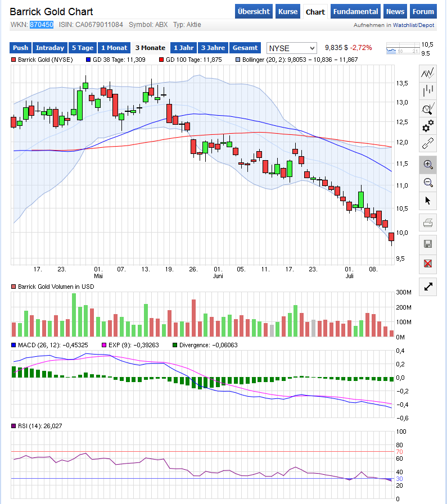Click the Push timeframe button
This screenshot has height=504, width=447.
click(x=21, y=48)
